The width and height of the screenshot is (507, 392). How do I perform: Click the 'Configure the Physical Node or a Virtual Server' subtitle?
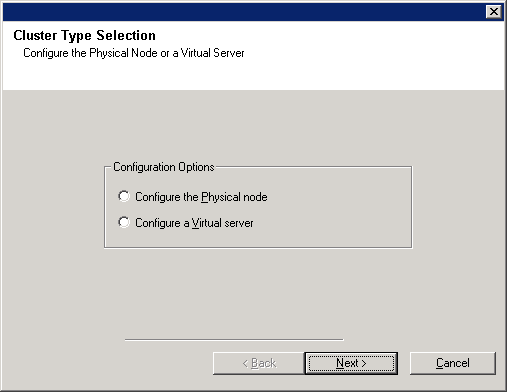(x=134, y=53)
